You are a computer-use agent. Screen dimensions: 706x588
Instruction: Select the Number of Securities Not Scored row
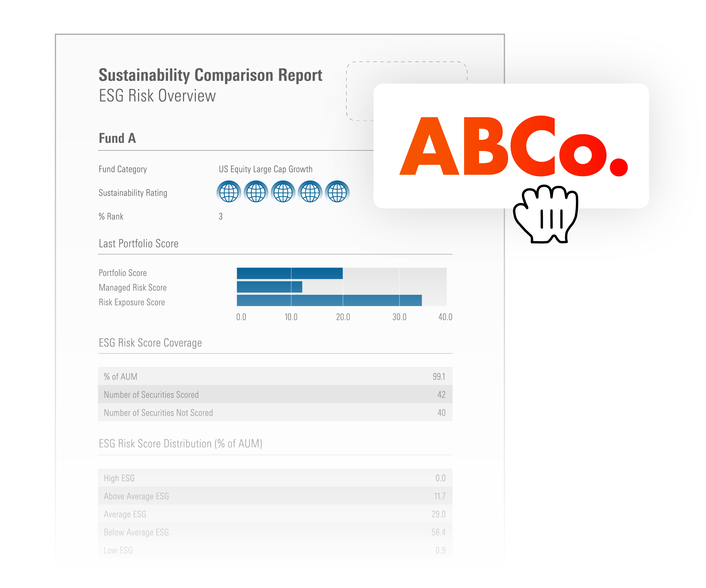(x=275, y=413)
